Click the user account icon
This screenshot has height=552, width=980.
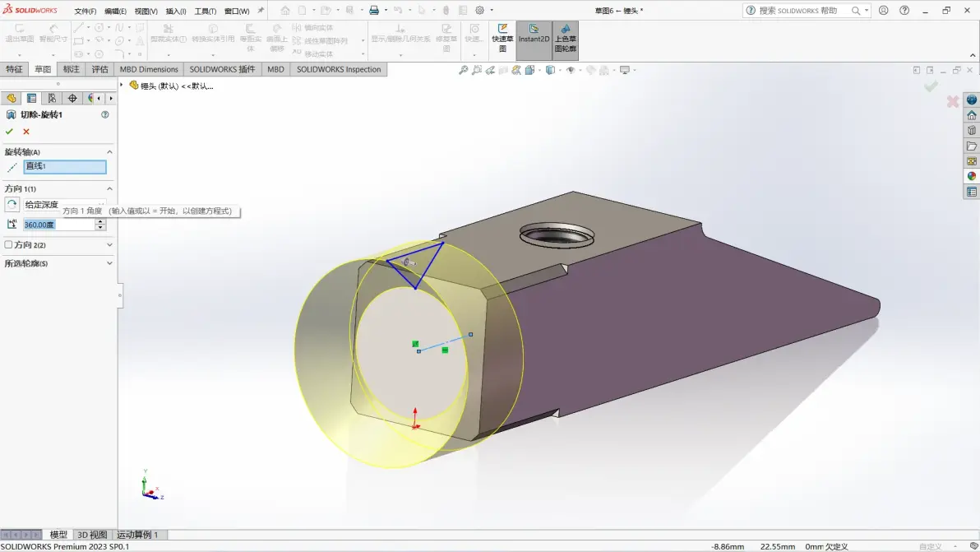tap(883, 10)
